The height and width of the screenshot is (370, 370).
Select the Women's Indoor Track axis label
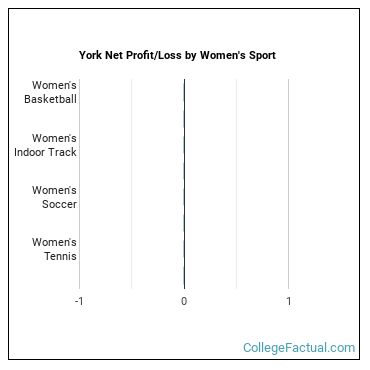tap(45, 145)
